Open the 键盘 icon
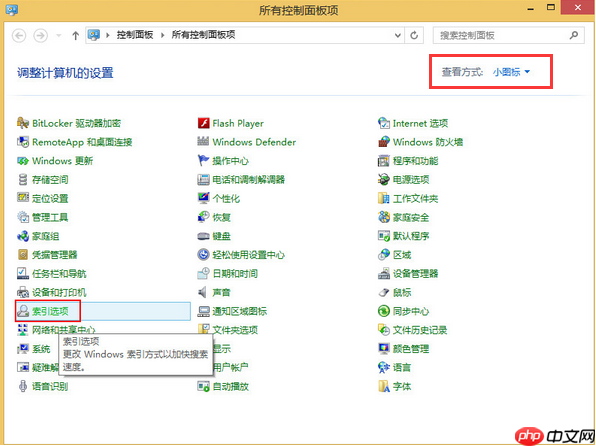596x446 pixels. pos(203,236)
